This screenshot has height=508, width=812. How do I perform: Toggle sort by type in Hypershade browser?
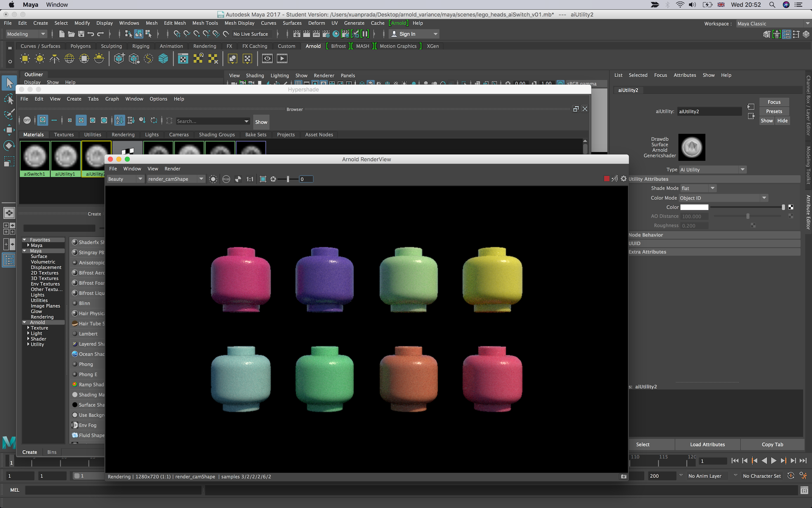coord(131,121)
